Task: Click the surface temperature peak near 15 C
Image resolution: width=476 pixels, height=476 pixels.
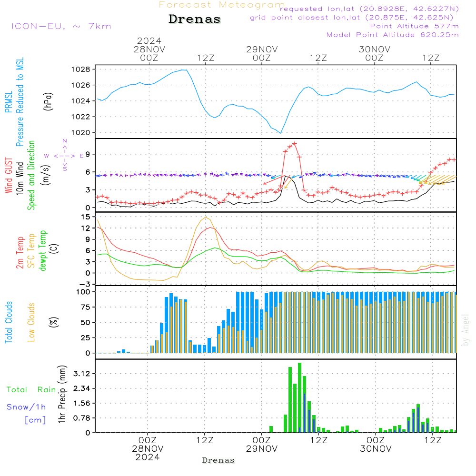Action: click(206, 218)
